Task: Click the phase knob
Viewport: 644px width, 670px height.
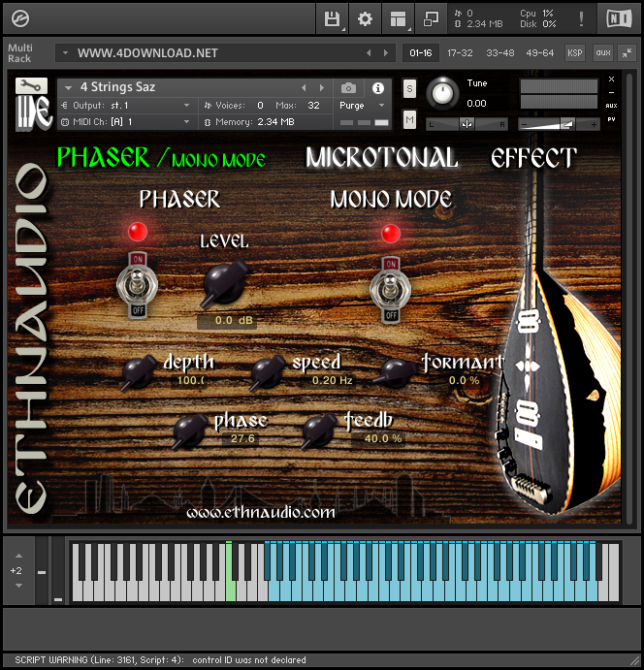Action: point(189,431)
